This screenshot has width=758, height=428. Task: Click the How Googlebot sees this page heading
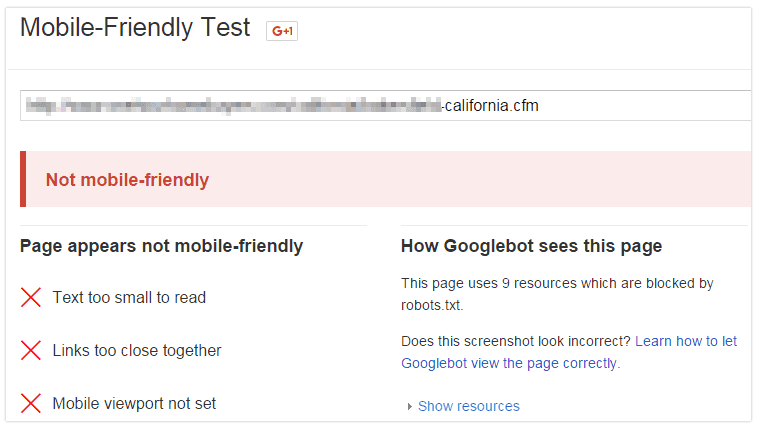point(531,246)
